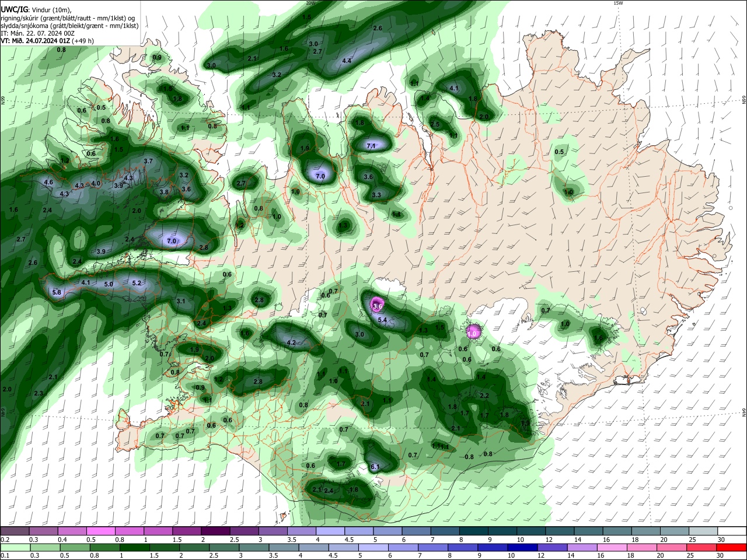Click the 20W longitude label at top
This screenshot has height=560, width=747.
tap(310, 3)
